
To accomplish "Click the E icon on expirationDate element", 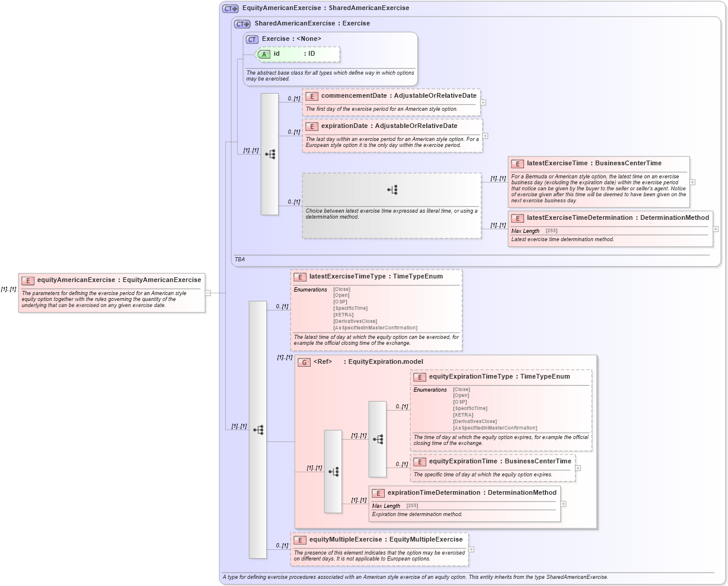I will point(312,126).
